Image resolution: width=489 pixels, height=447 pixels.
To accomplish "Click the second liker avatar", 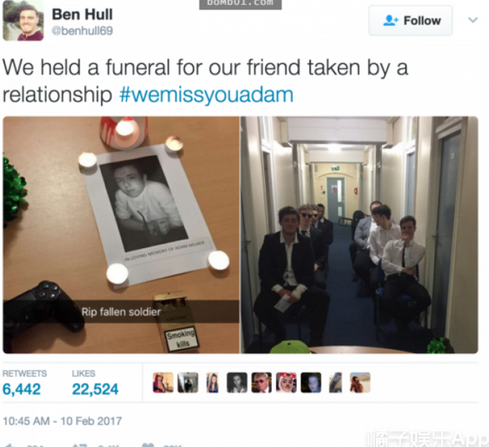I will [x=188, y=382].
